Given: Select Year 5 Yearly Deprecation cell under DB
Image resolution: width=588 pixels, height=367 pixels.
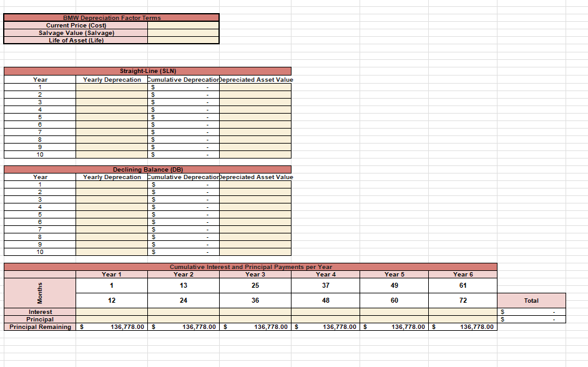Looking at the screenshot, I should [111, 214].
